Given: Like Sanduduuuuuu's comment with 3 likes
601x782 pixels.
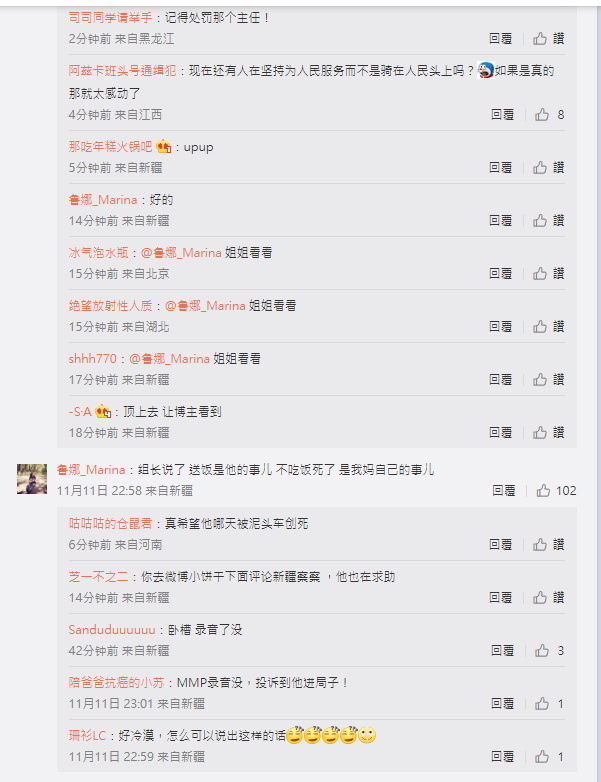Looking at the screenshot, I should click(x=549, y=650).
